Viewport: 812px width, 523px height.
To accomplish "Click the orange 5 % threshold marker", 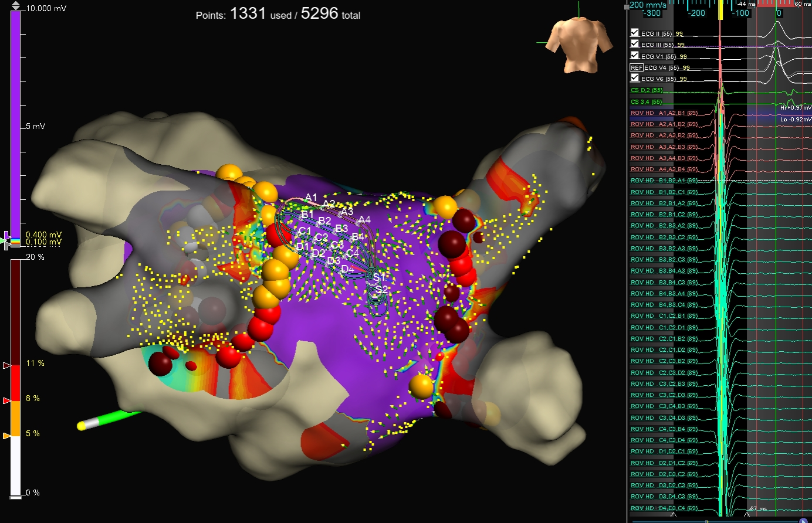I will pyautogui.click(x=7, y=436).
